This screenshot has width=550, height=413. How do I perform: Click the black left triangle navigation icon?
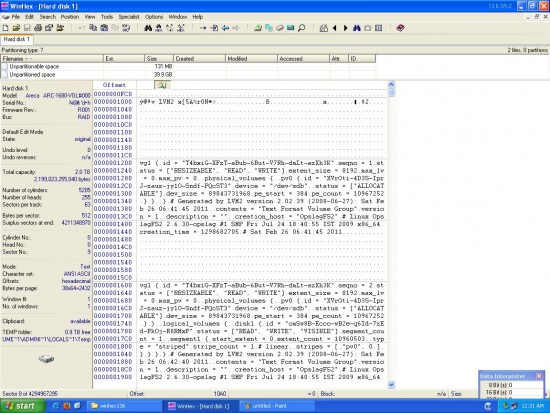(335, 28)
